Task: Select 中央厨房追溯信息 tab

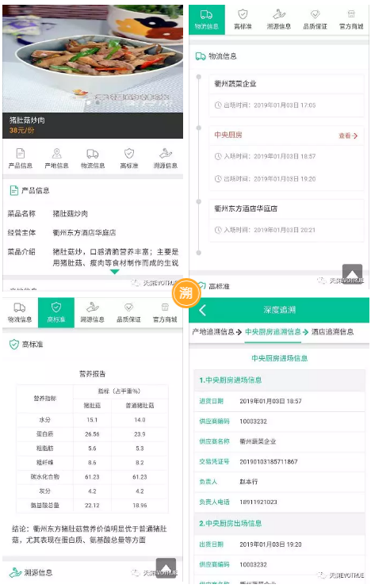Action: pyautogui.click(x=273, y=332)
